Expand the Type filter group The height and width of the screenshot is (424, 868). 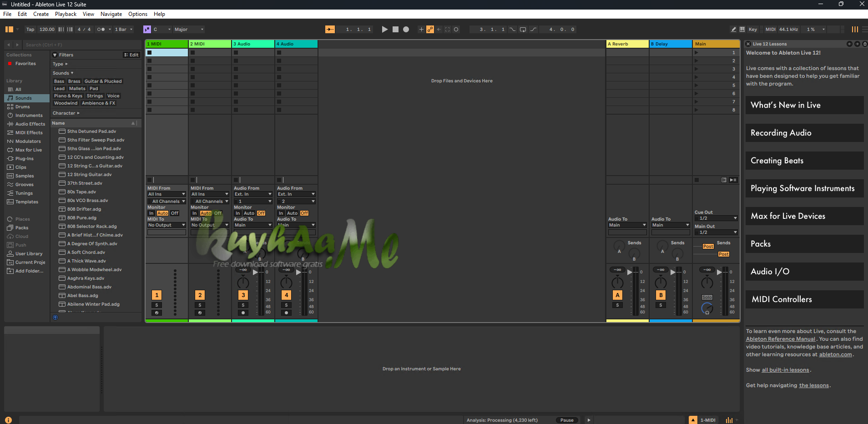(x=60, y=64)
